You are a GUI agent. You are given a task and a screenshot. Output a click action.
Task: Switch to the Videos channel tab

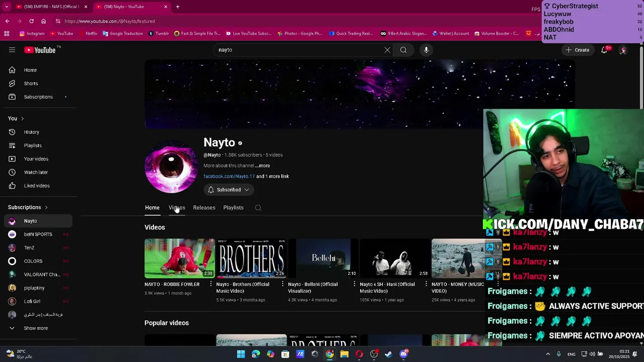click(x=177, y=208)
